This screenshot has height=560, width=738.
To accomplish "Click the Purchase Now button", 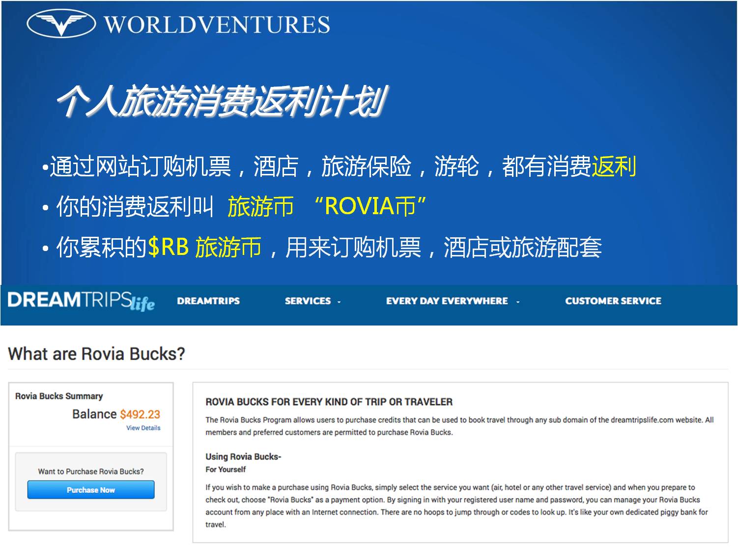I will click(x=91, y=490).
